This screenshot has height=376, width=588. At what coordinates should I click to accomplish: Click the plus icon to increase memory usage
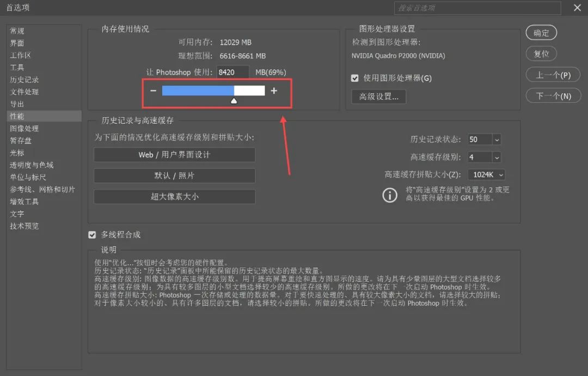273,90
